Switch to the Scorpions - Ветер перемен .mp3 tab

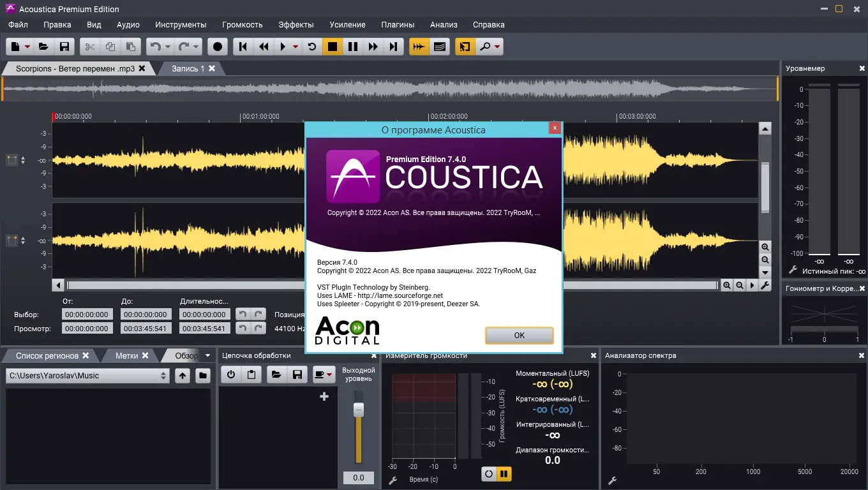(x=75, y=68)
